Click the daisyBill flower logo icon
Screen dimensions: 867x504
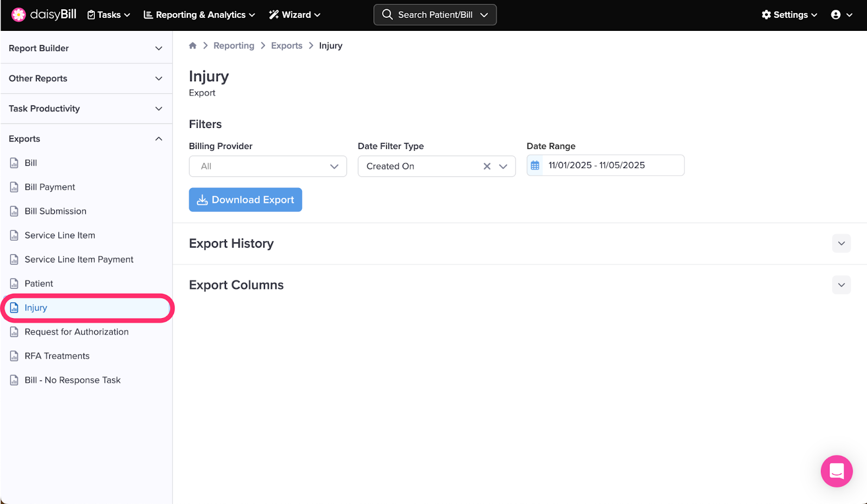pyautogui.click(x=18, y=15)
